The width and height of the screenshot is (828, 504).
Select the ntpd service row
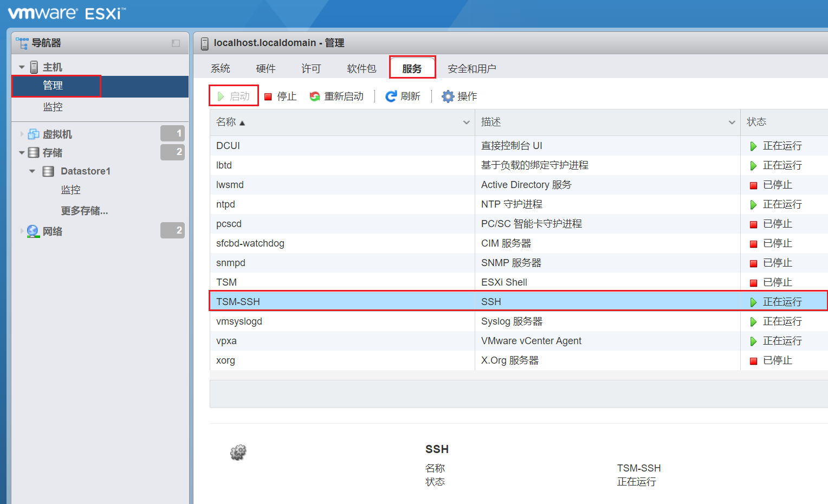tap(341, 204)
